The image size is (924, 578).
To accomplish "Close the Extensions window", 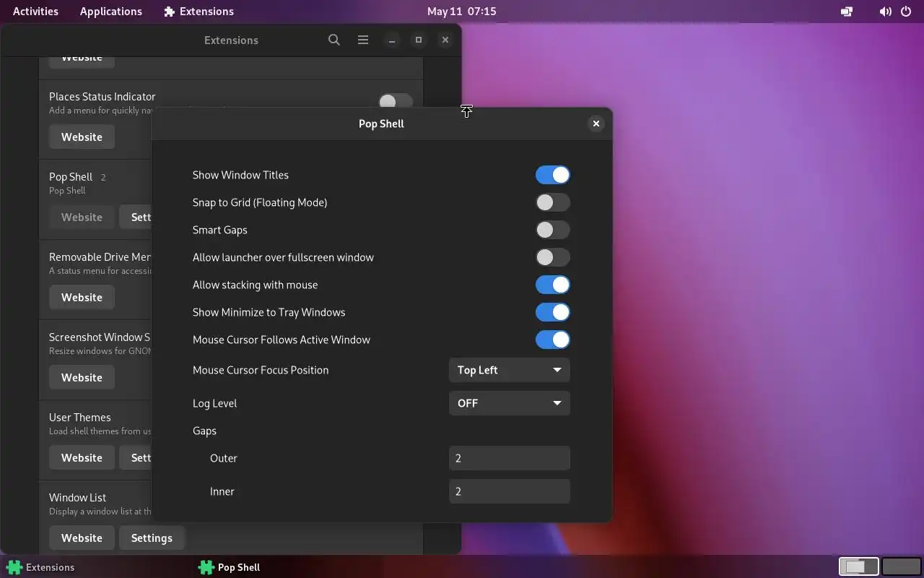I will 445,40.
